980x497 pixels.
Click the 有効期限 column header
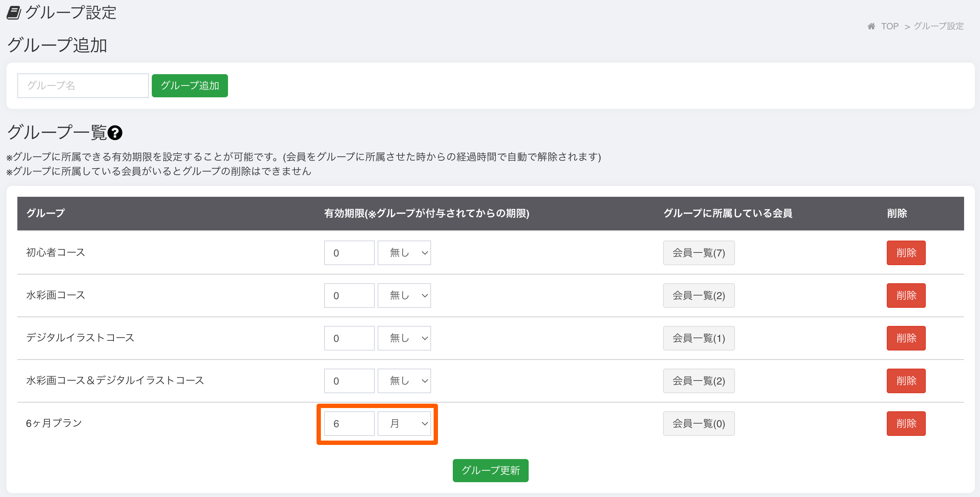pyautogui.click(x=426, y=213)
